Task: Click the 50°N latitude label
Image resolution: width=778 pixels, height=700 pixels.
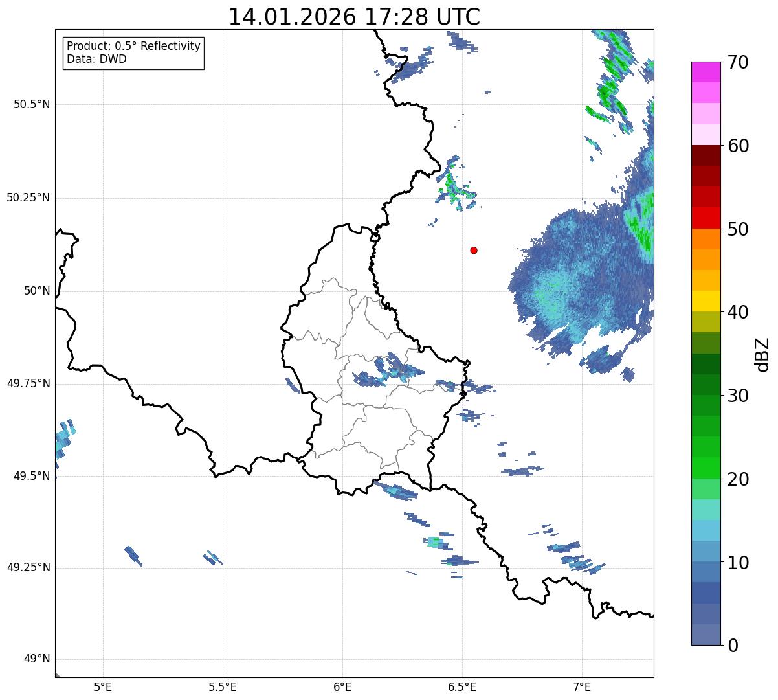Action: tap(37, 291)
